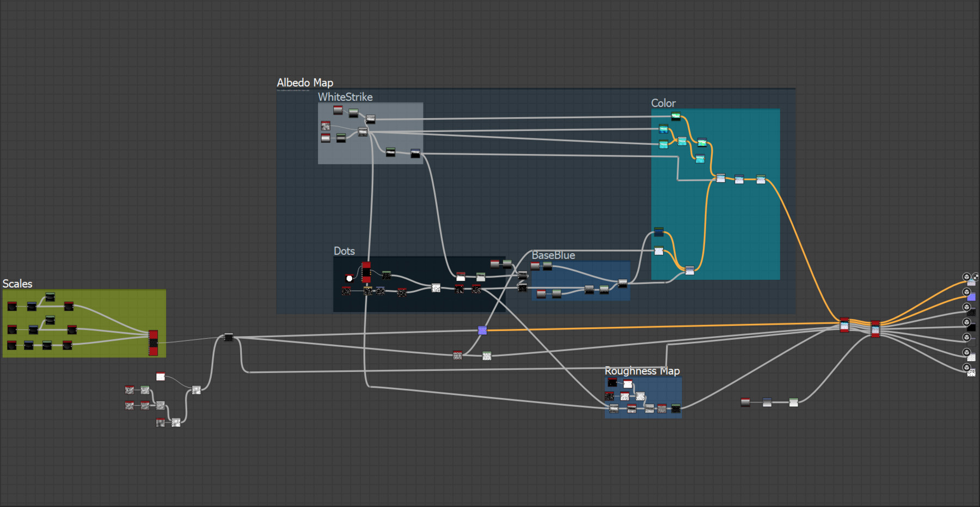This screenshot has width=980, height=507.
Task: Select the Color frame title
Action: (663, 103)
